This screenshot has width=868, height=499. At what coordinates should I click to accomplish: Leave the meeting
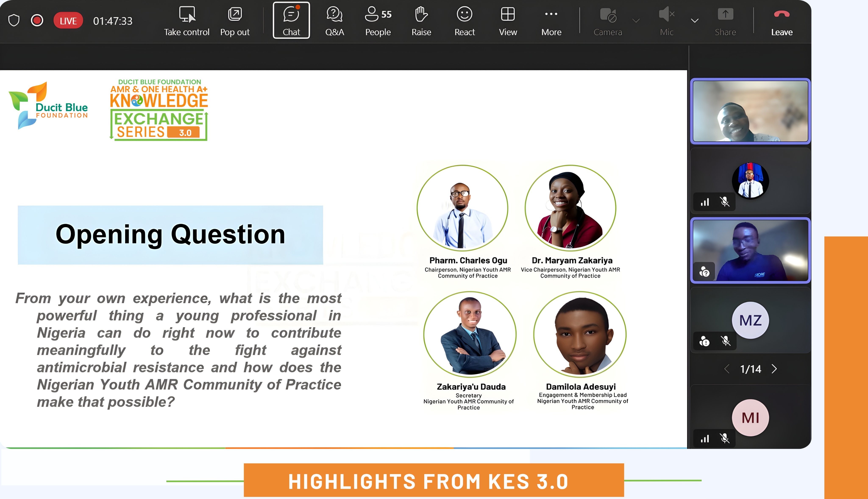(782, 21)
